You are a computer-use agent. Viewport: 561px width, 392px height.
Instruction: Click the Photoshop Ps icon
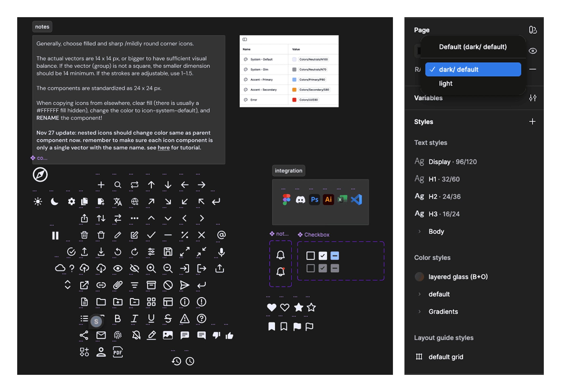point(314,200)
